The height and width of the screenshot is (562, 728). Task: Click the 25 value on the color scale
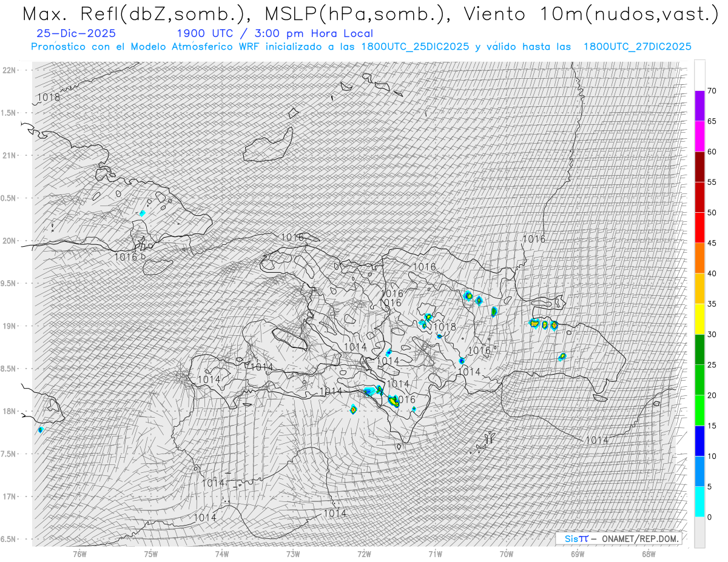[x=712, y=365]
